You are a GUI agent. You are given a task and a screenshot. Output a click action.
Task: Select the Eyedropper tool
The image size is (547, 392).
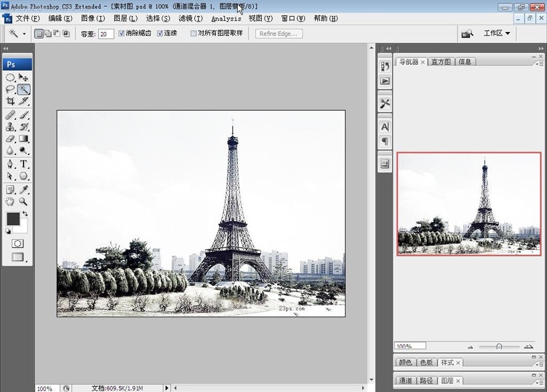click(23, 190)
